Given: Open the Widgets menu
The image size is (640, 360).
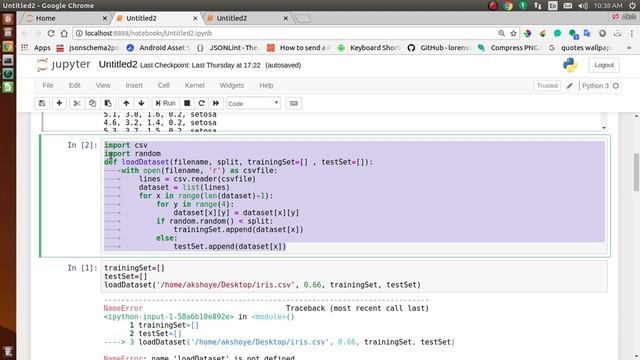Looking at the screenshot, I should click(231, 85).
